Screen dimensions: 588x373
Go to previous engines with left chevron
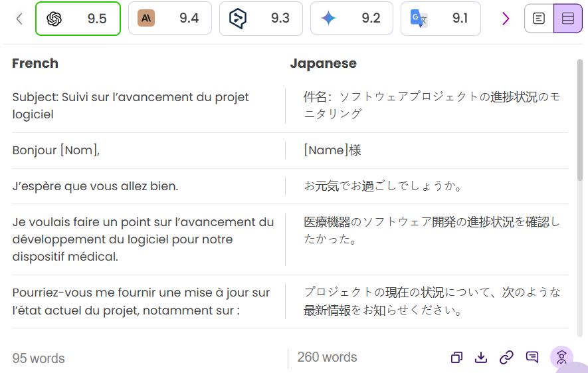pyautogui.click(x=19, y=19)
